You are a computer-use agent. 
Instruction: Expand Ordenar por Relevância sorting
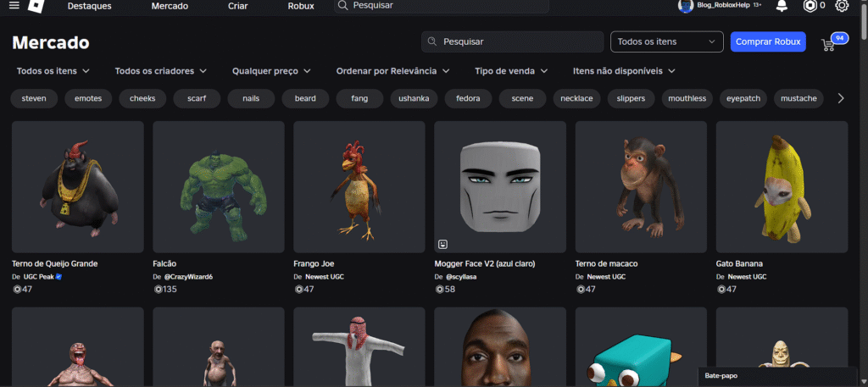[x=392, y=70]
